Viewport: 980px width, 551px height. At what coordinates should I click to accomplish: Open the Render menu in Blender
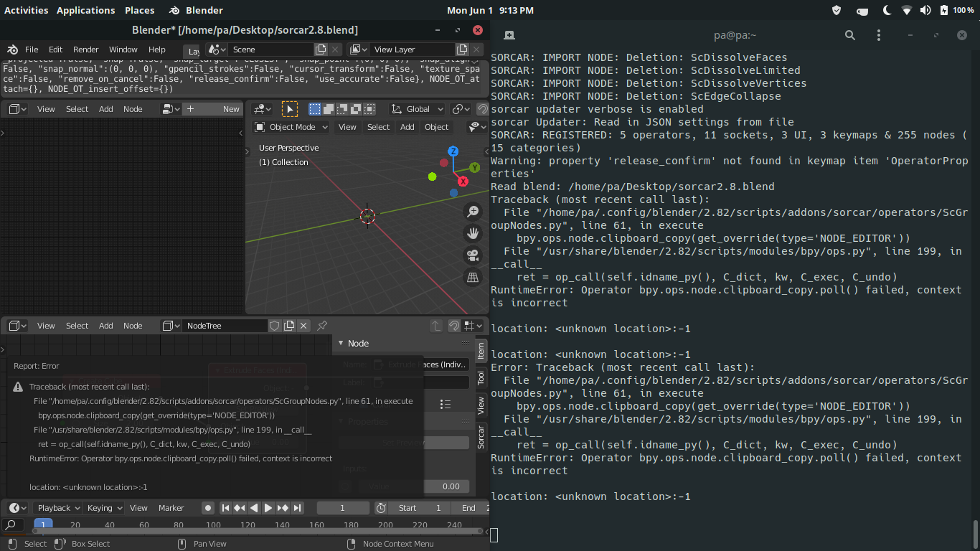[x=86, y=50]
